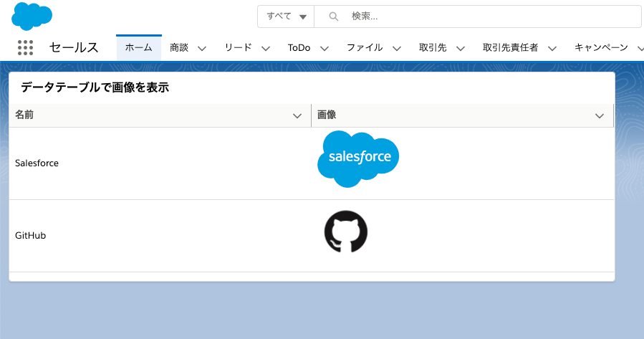Image resolution: width=644 pixels, height=339 pixels.
Task: Select the ホーム tab
Action: [x=139, y=48]
